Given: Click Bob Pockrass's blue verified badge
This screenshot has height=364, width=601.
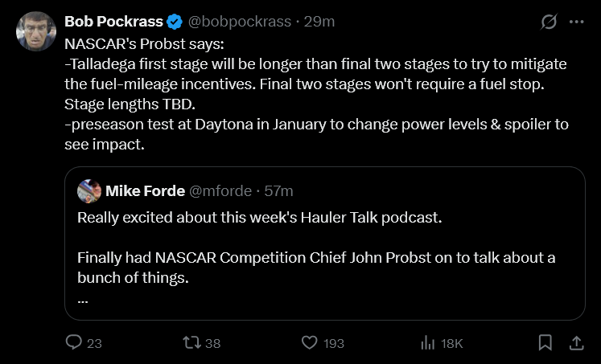Looking at the screenshot, I should coord(174,22).
